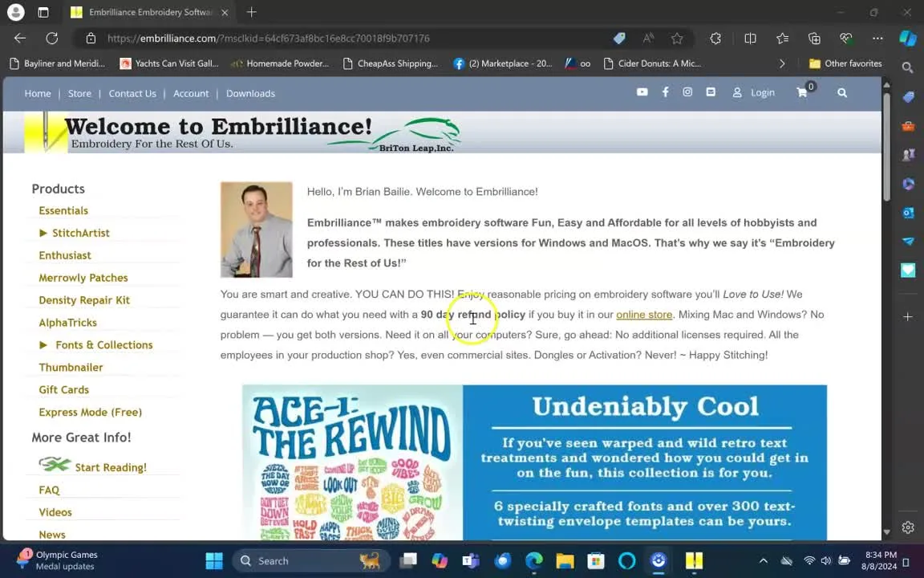Screen dimensions: 924x578
Task: Open the AlphaTricks product link
Action: click(x=67, y=323)
